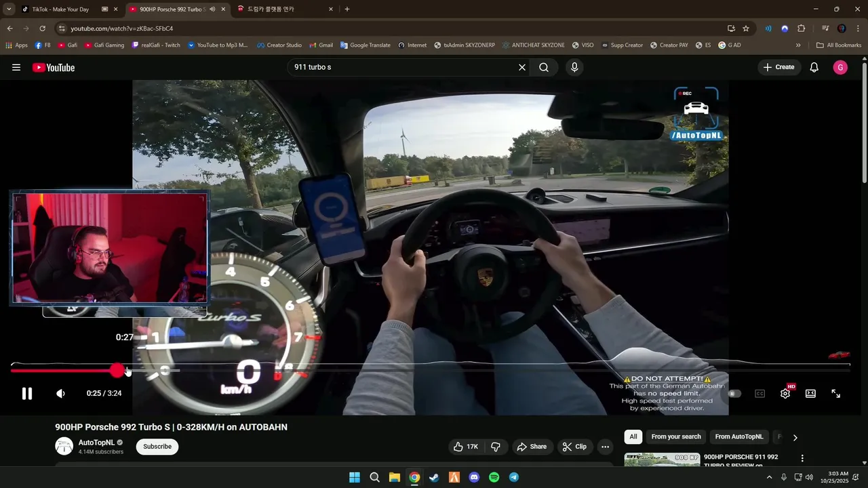
Task: Seek on the video progress bar
Action: click(x=431, y=370)
